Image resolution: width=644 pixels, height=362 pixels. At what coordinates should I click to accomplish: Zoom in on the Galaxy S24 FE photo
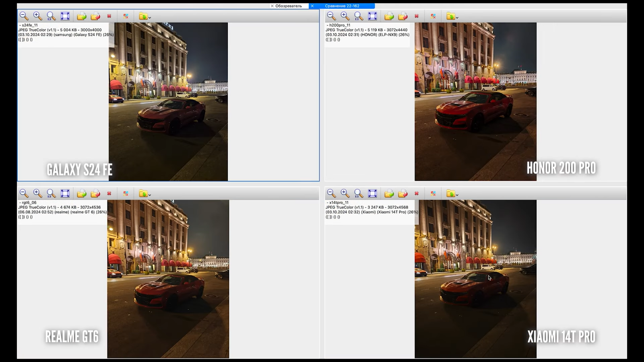click(37, 16)
